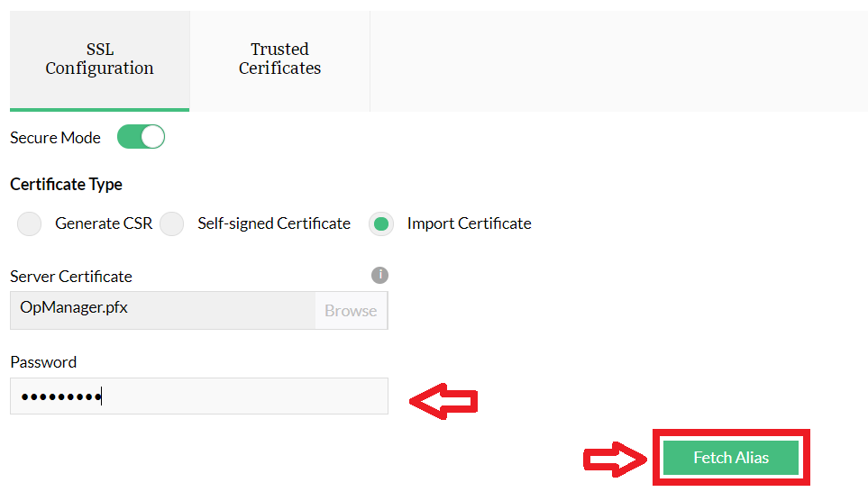The width and height of the screenshot is (868, 501).
Task: Click the 'Import Certificate' option label
Action: tap(469, 223)
